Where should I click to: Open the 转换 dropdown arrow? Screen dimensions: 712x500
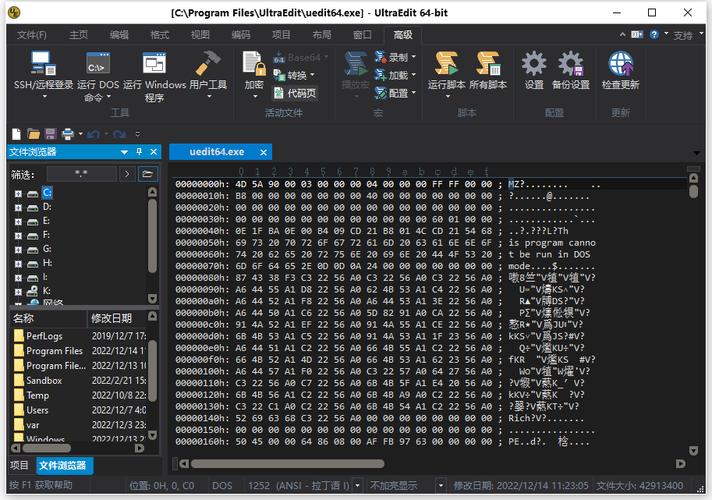312,75
